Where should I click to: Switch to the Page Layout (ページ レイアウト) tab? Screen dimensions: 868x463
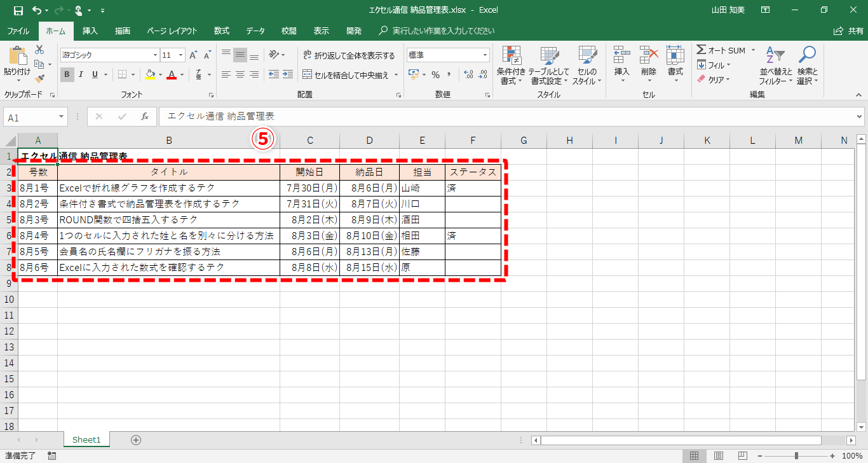172,31
